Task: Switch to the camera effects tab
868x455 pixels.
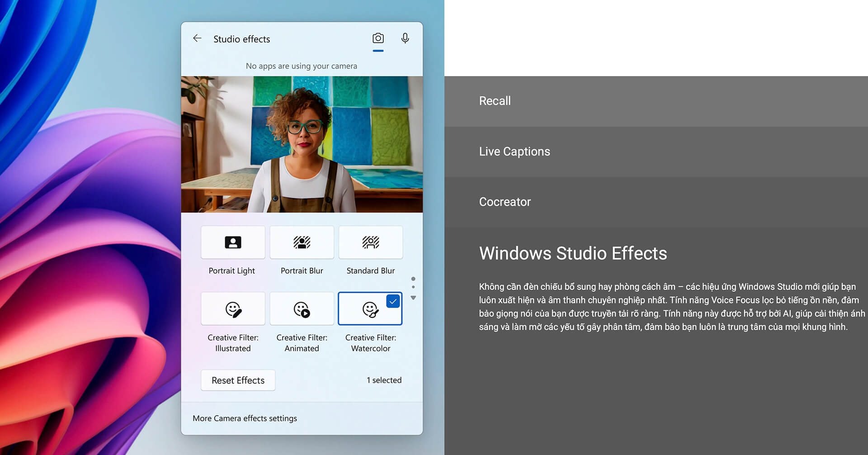Action: 378,38
